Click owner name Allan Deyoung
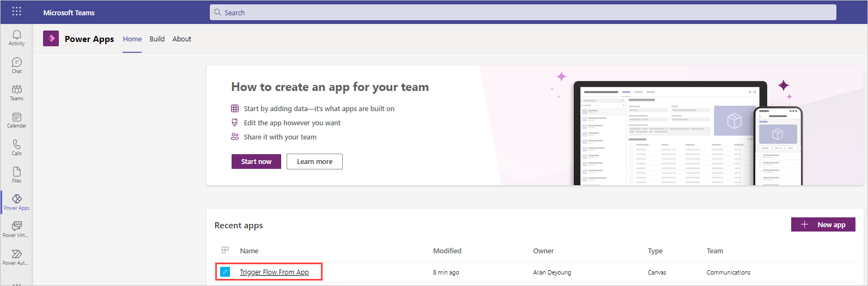 click(x=552, y=272)
